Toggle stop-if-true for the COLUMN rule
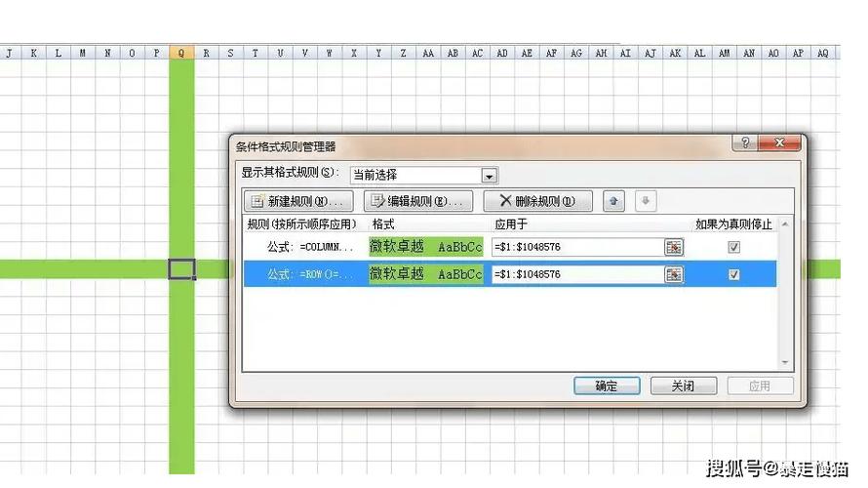The width and height of the screenshot is (868, 488). tap(734, 247)
